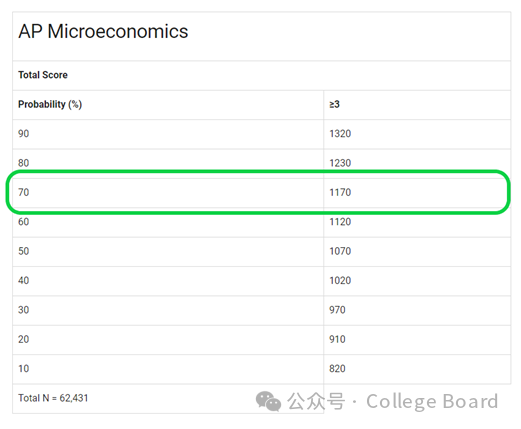Click the Total N = 62,431 footer
The image size is (521, 429).
point(53,398)
